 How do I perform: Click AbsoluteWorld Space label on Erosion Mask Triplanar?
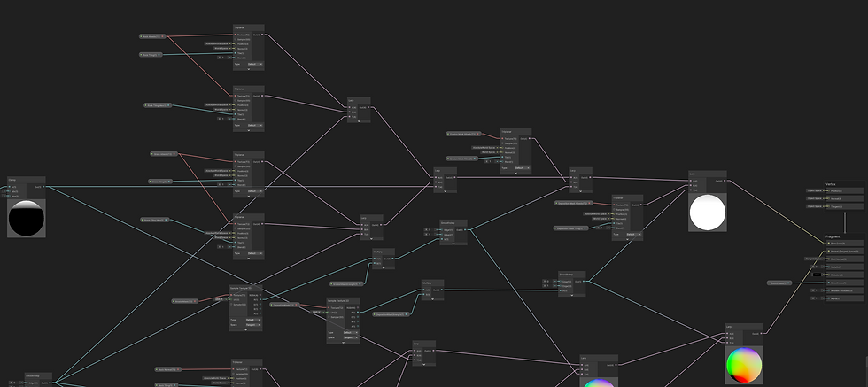(x=485, y=148)
